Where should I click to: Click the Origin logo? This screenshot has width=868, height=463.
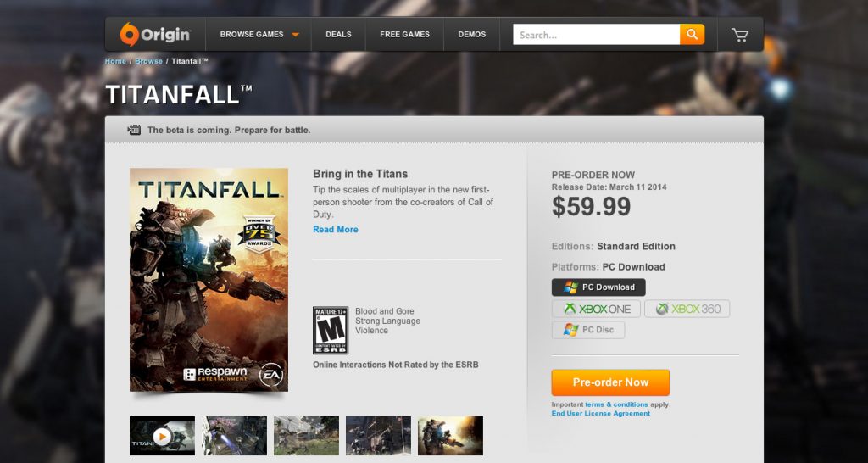point(155,35)
